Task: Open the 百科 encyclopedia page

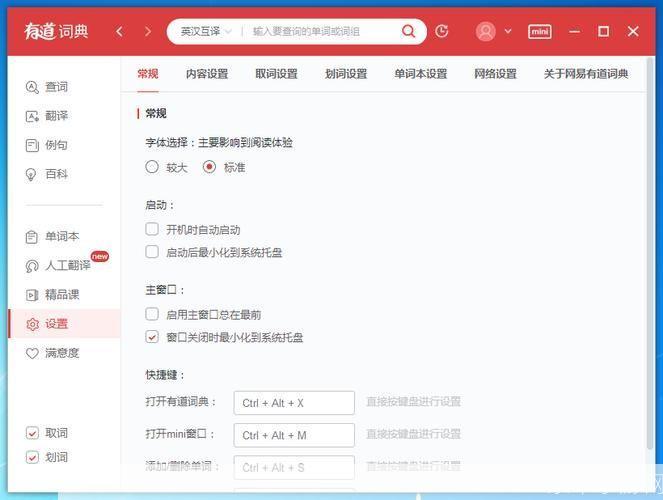Action: [x=47, y=174]
